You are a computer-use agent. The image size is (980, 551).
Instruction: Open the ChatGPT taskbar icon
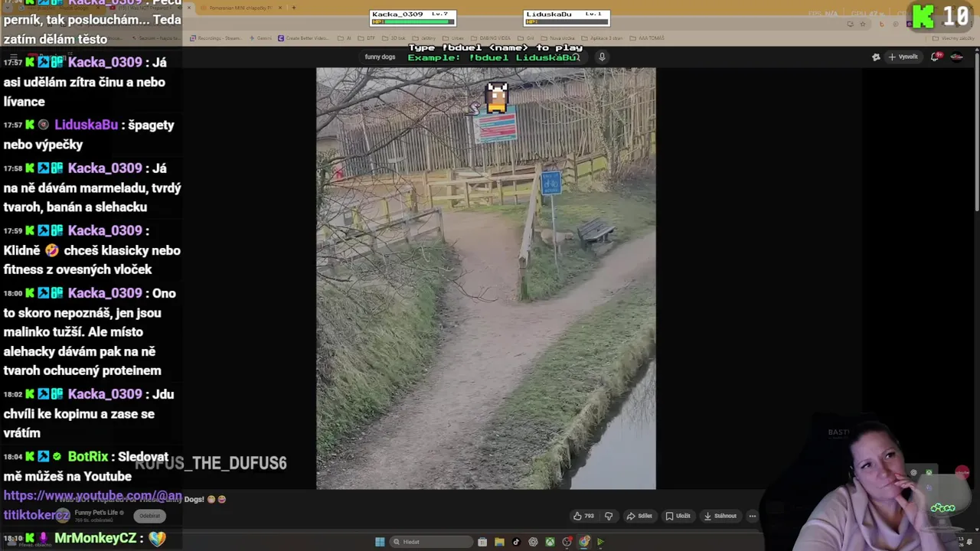[x=533, y=542]
